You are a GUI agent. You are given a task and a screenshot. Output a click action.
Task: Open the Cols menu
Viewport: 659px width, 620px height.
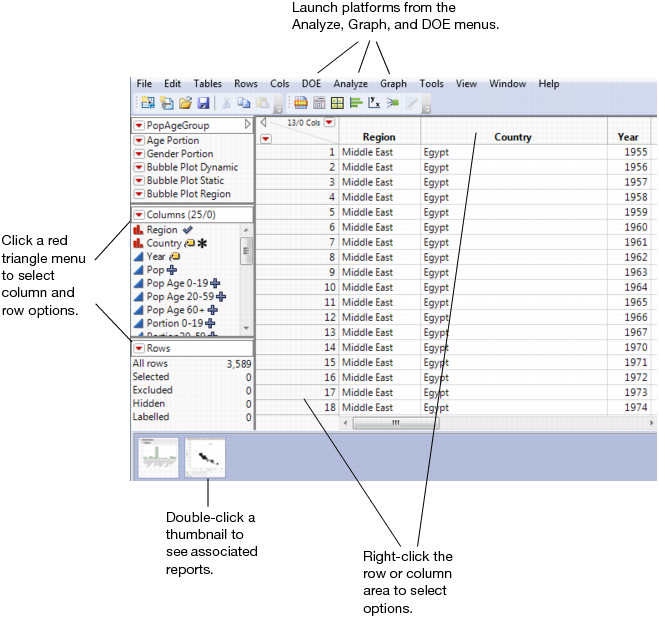[280, 84]
